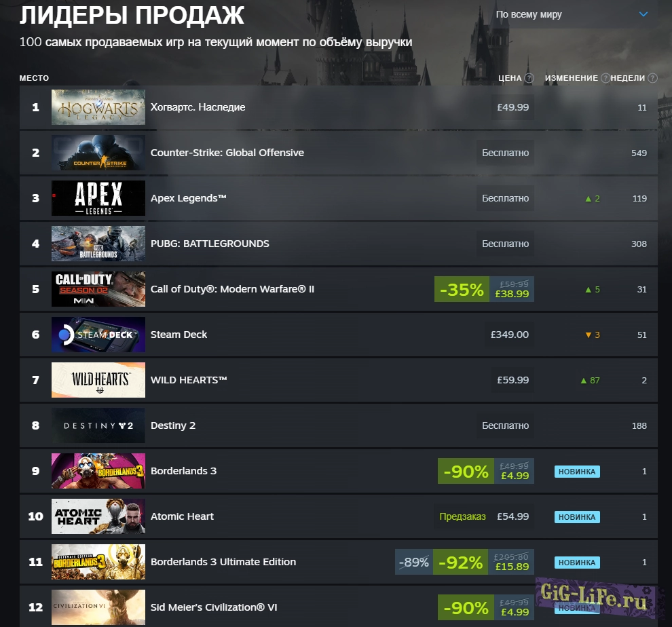Click the Бесплатно label for Apex Legends
The width and height of the screenshot is (672, 627).
click(x=505, y=198)
